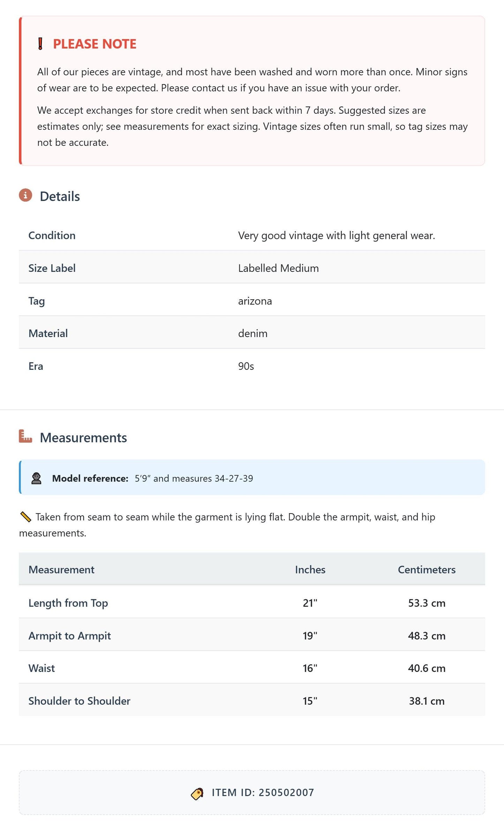The width and height of the screenshot is (504, 831).
Task: Click the Measurements section heading
Action: 83,438
